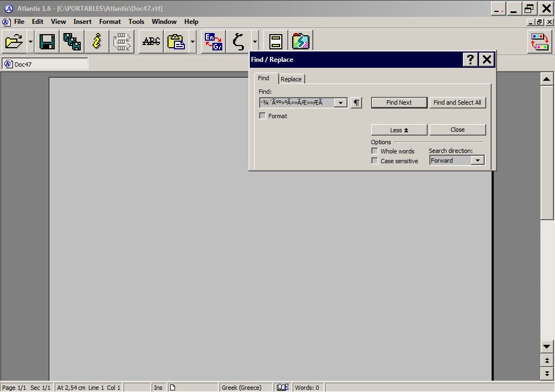
Task: Tick the Whole words checkbox
Action: pos(375,151)
